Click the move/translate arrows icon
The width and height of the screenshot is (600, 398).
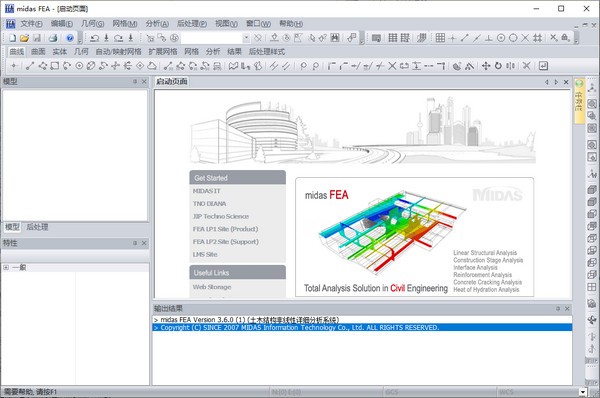(486, 66)
